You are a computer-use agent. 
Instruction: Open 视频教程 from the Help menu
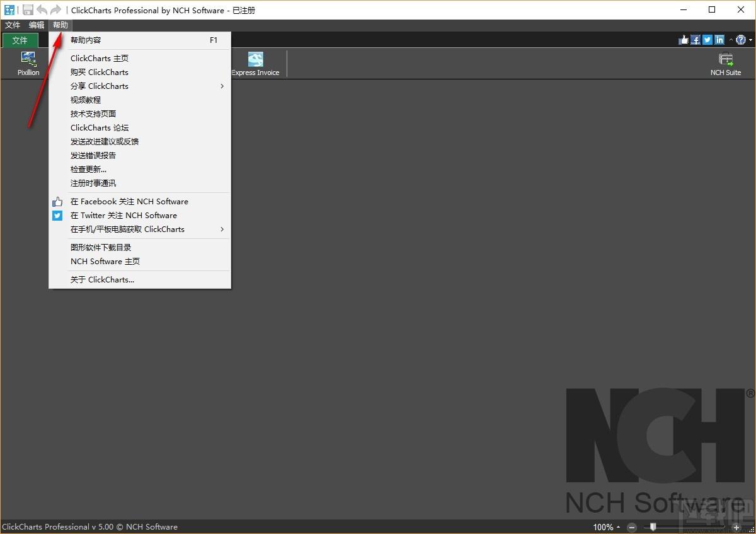tap(140, 100)
